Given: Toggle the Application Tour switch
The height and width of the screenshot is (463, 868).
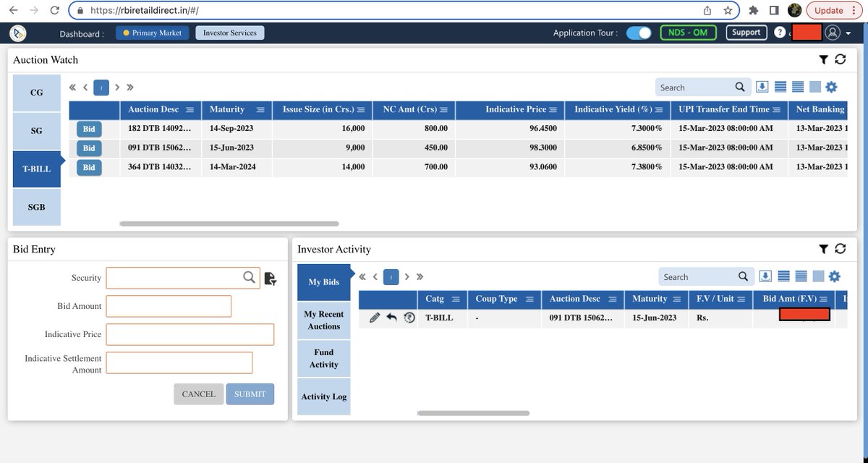Looking at the screenshot, I should pos(639,33).
